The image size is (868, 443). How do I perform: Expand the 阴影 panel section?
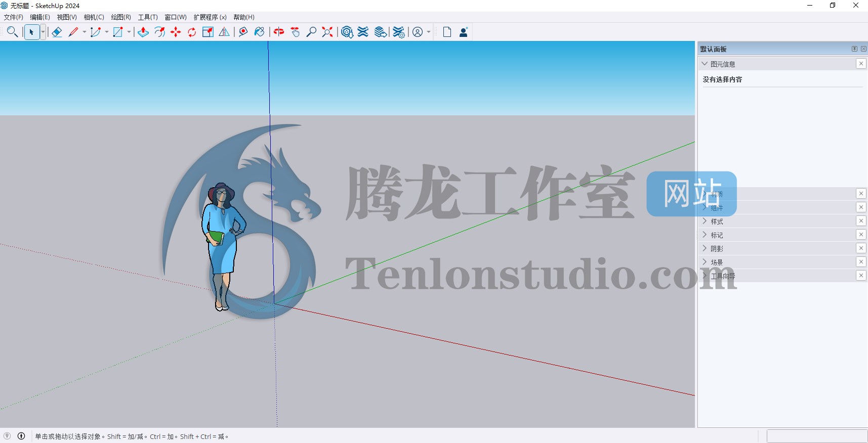705,248
